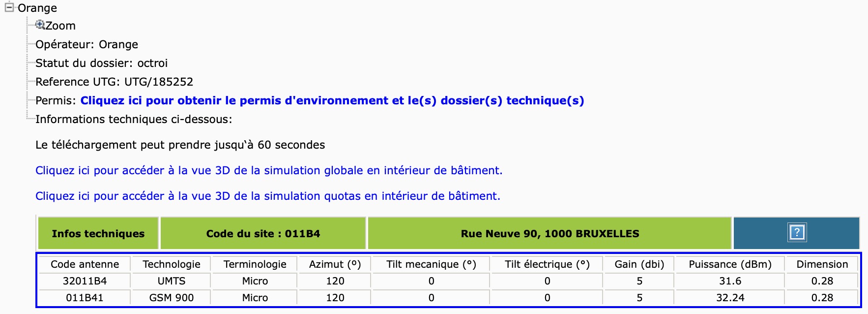The width and height of the screenshot is (868, 314).
Task: Click the UMTS technology cell
Action: pos(172,281)
